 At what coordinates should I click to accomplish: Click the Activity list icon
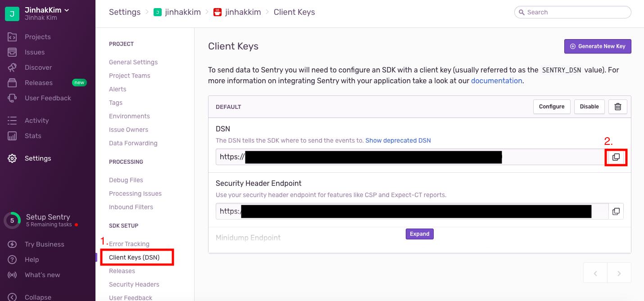(12, 121)
